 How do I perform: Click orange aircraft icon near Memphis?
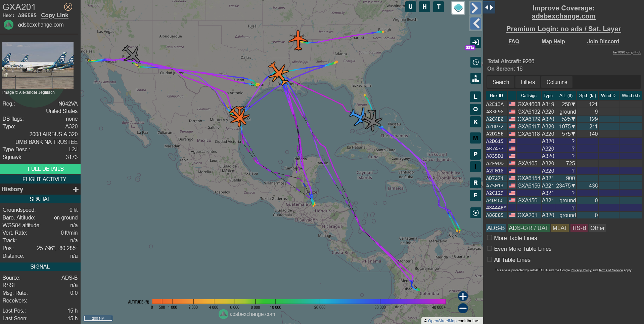[298, 41]
